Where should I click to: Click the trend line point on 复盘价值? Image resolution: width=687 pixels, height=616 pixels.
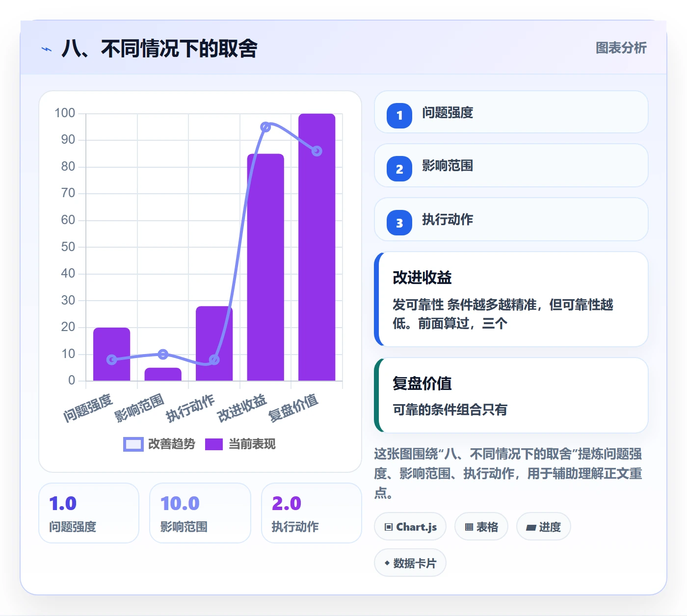coord(317,151)
